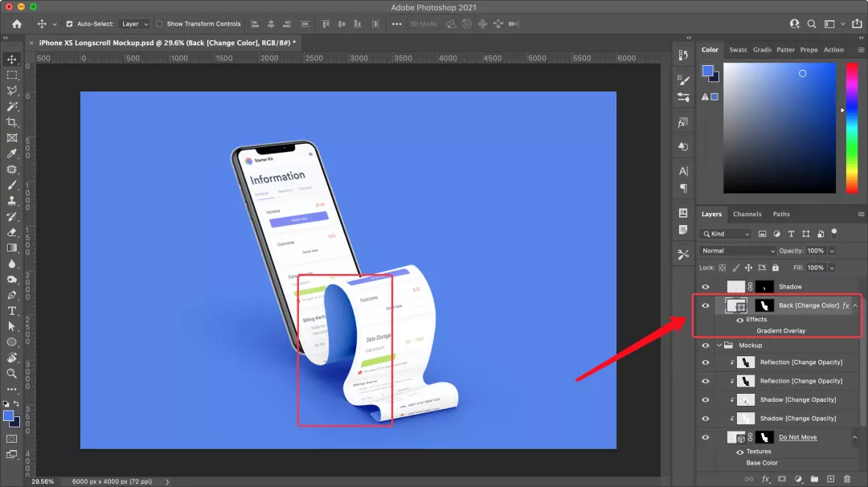The image size is (868, 487).
Task: Hide the Shadow layer at top
Action: click(x=706, y=287)
